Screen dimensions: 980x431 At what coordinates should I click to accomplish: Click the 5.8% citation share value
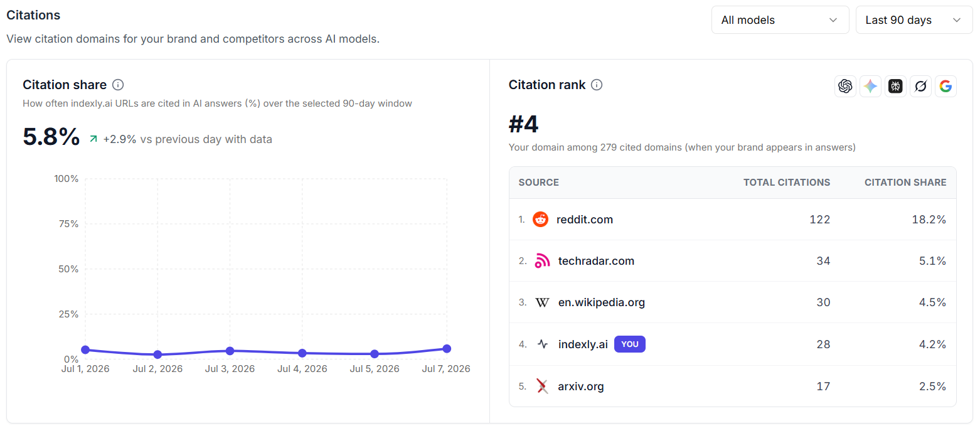tap(51, 137)
